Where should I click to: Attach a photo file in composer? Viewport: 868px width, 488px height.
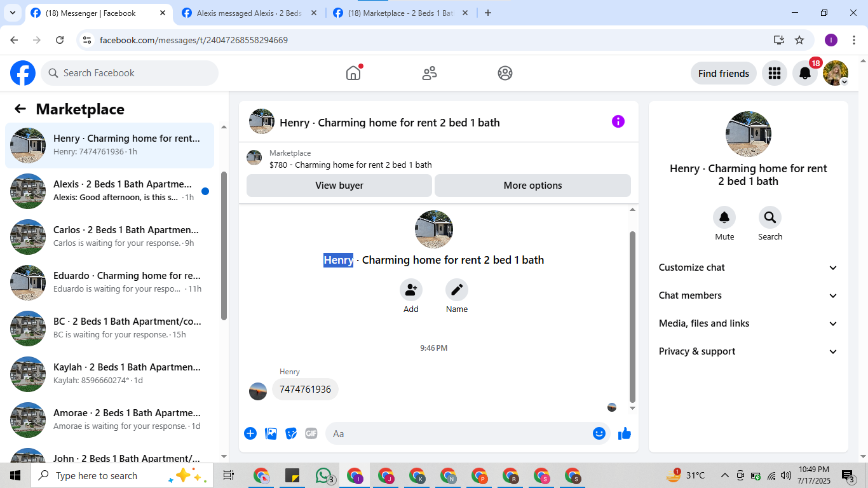click(x=271, y=433)
